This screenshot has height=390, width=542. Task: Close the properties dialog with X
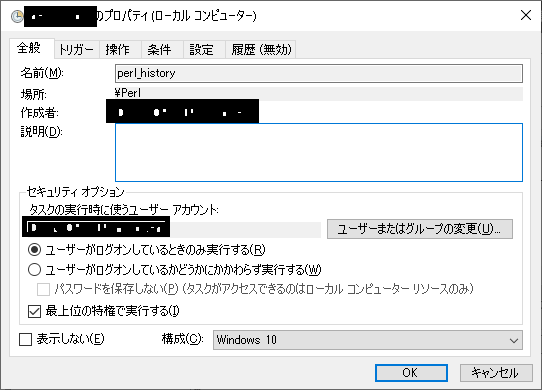526,16
